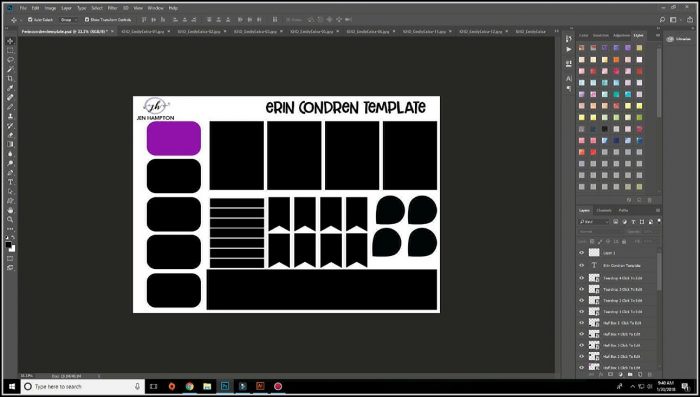Open the Windows Start menu
Viewport: 700px width, 397px height.
click(11, 386)
